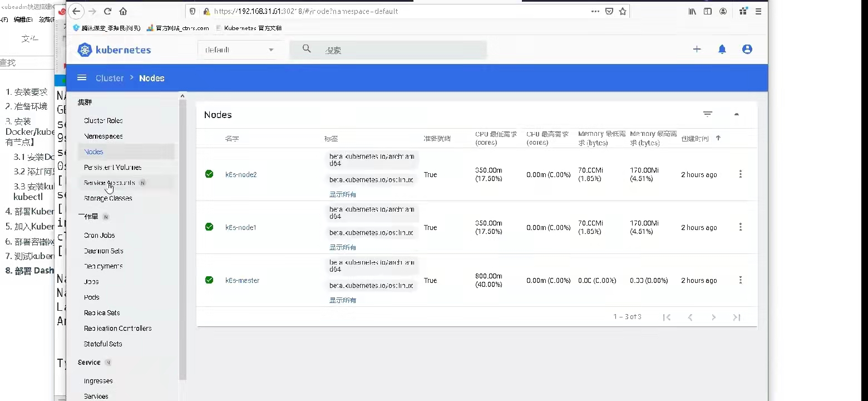
Task: Show all labels for k8s-node1
Action: coord(343,247)
